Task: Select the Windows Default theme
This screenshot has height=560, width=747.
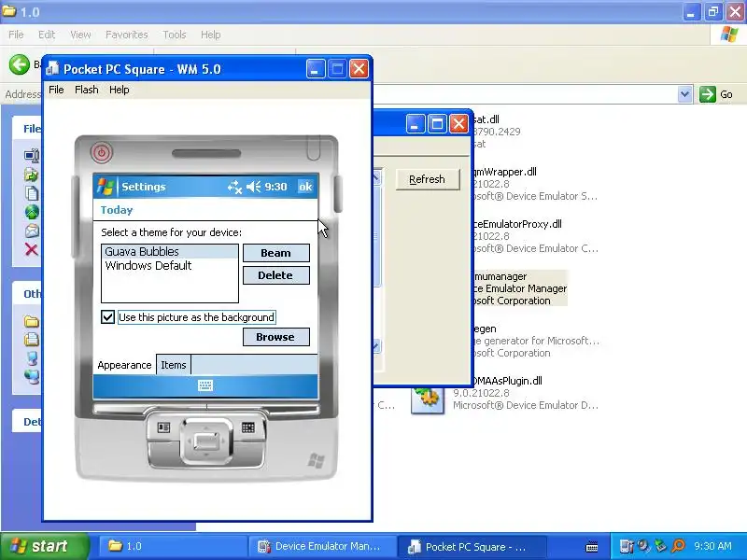Action: (x=170, y=266)
